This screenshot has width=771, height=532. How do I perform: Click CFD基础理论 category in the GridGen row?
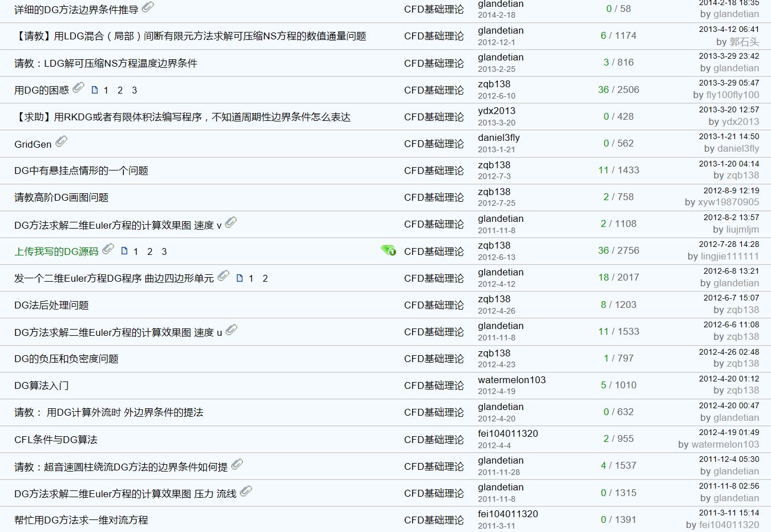434,144
